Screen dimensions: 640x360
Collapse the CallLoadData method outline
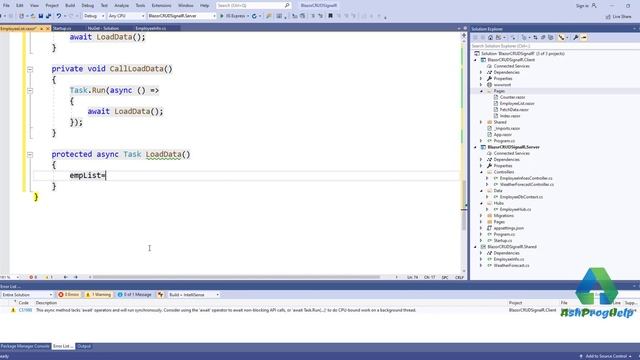pos(30,69)
